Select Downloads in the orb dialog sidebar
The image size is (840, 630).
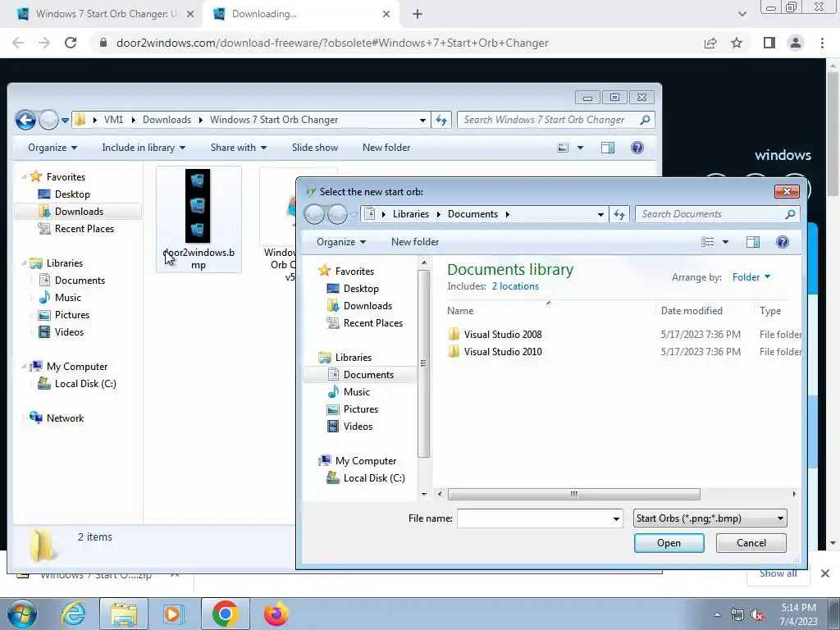point(367,306)
